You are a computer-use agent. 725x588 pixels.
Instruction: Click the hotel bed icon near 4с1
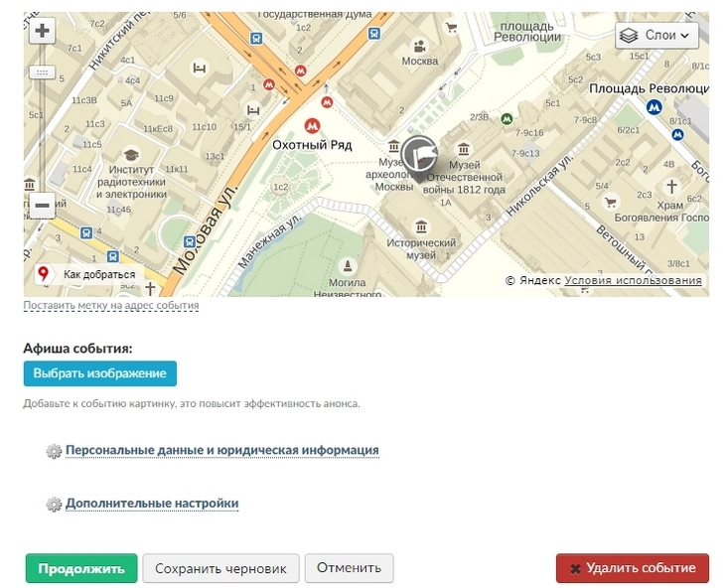click(199, 69)
